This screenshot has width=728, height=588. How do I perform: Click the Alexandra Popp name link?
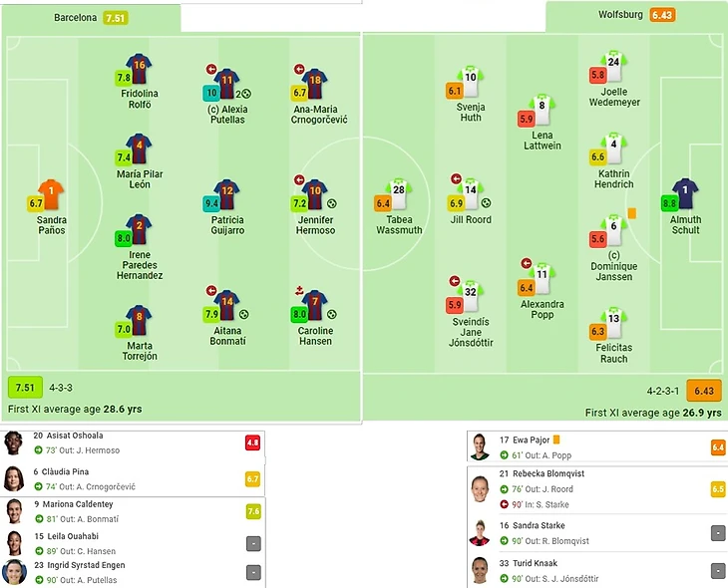click(x=542, y=309)
